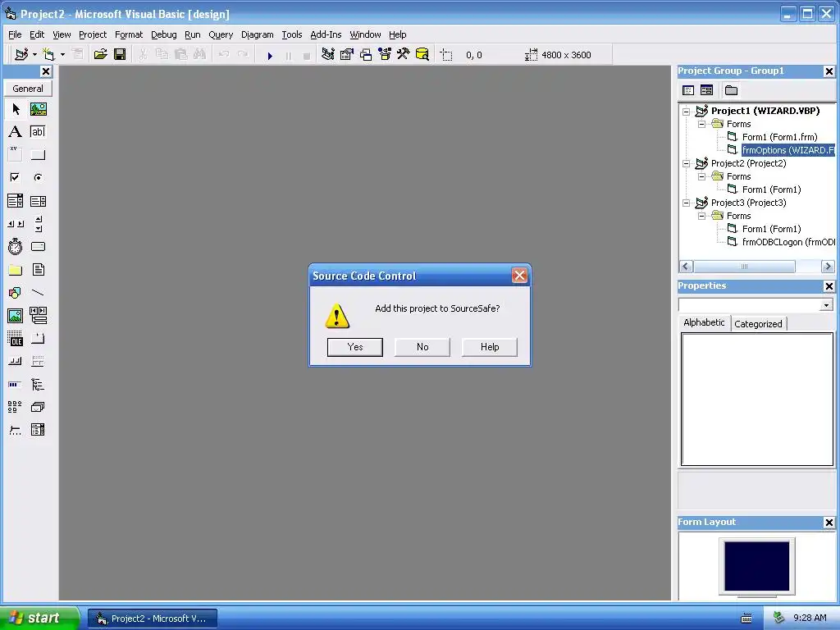Collapse Forms folder under Project3
The width and height of the screenshot is (840, 630).
coord(701,216)
